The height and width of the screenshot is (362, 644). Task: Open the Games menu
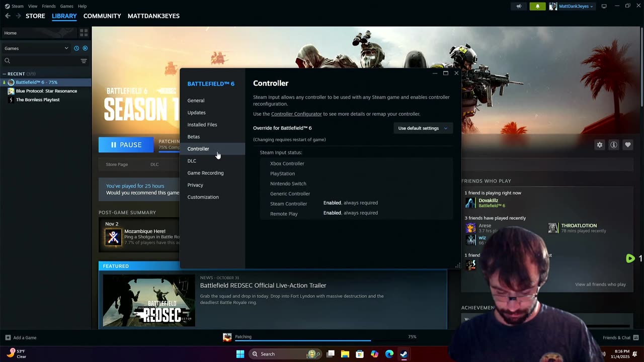pyautogui.click(x=67, y=6)
